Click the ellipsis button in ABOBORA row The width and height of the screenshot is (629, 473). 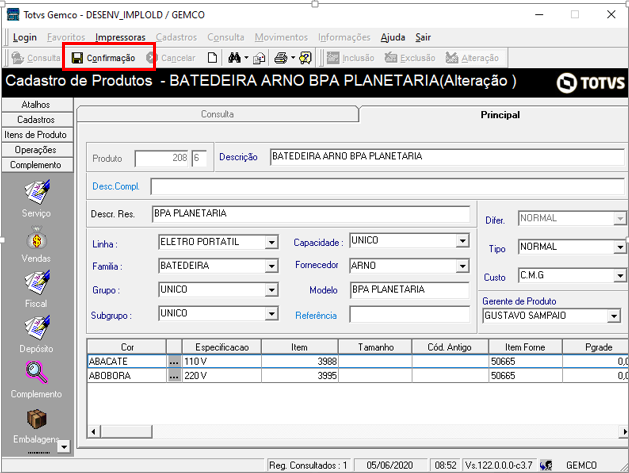(x=174, y=376)
